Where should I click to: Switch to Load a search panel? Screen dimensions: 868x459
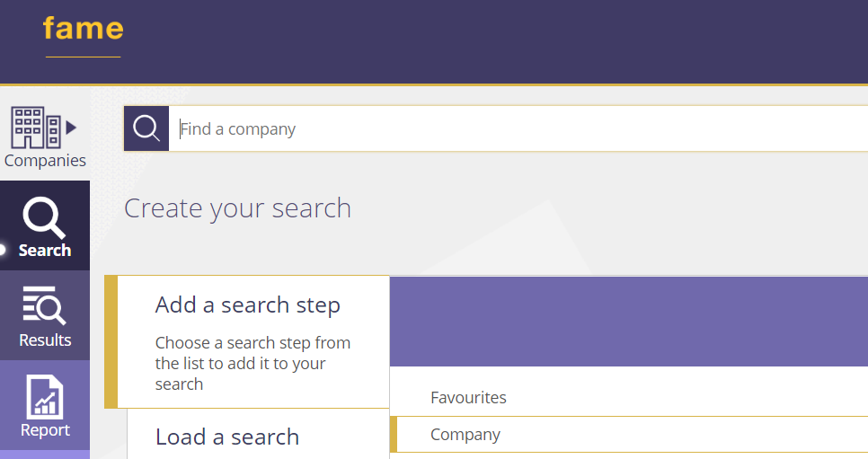click(x=227, y=437)
